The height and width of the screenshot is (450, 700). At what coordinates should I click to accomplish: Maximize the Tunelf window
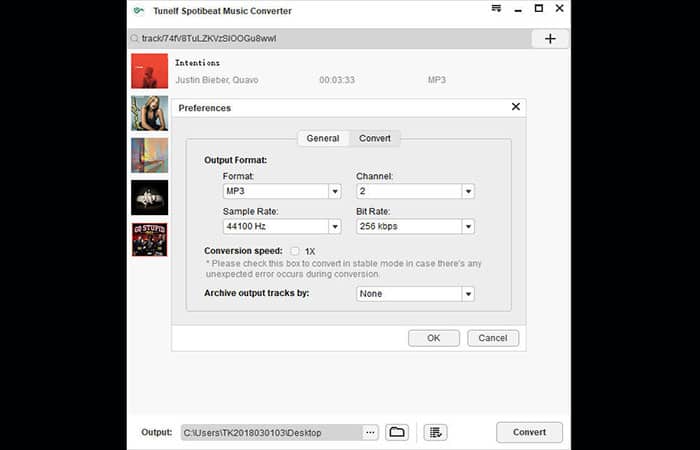click(x=539, y=8)
